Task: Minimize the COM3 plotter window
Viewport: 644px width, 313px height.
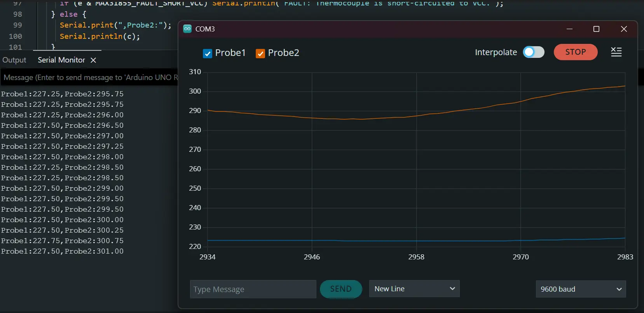Action: [570, 29]
